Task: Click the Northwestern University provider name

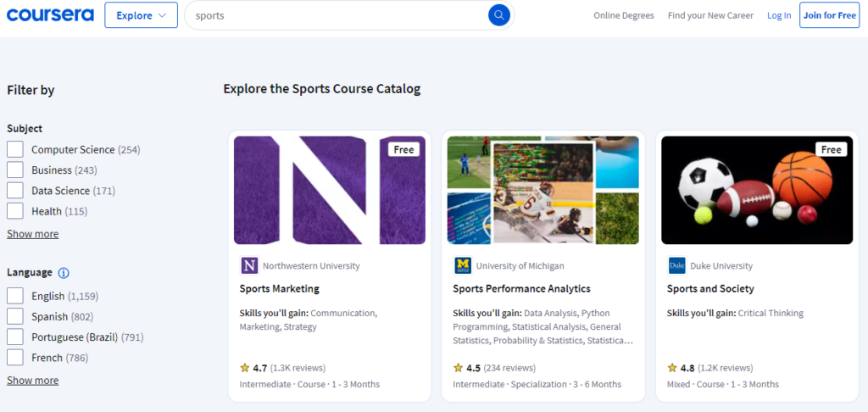Action: tap(311, 266)
